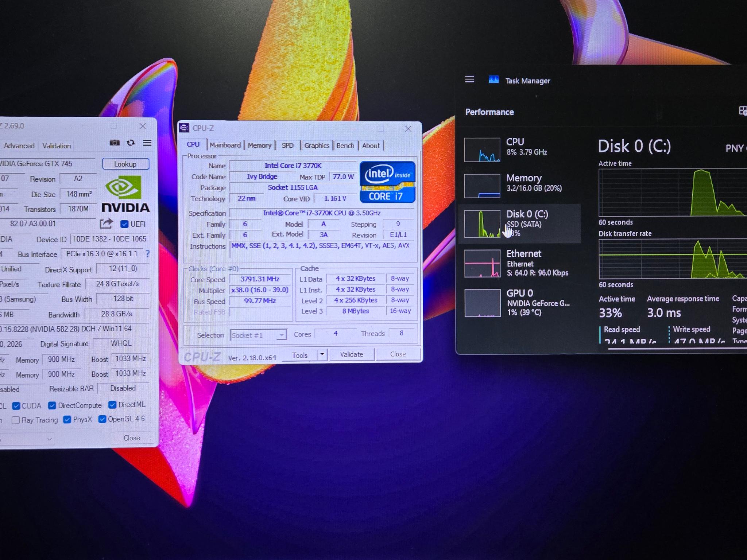Switch to the Bench tab
Viewport: 747px width, 560px height.
[x=345, y=145]
